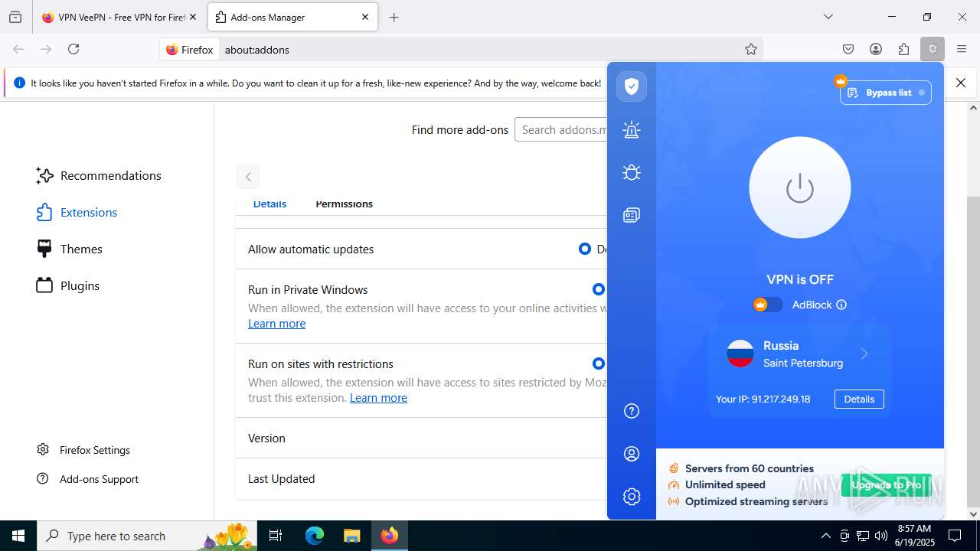
Task: Go back in browser history
Action: click(18, 50)
